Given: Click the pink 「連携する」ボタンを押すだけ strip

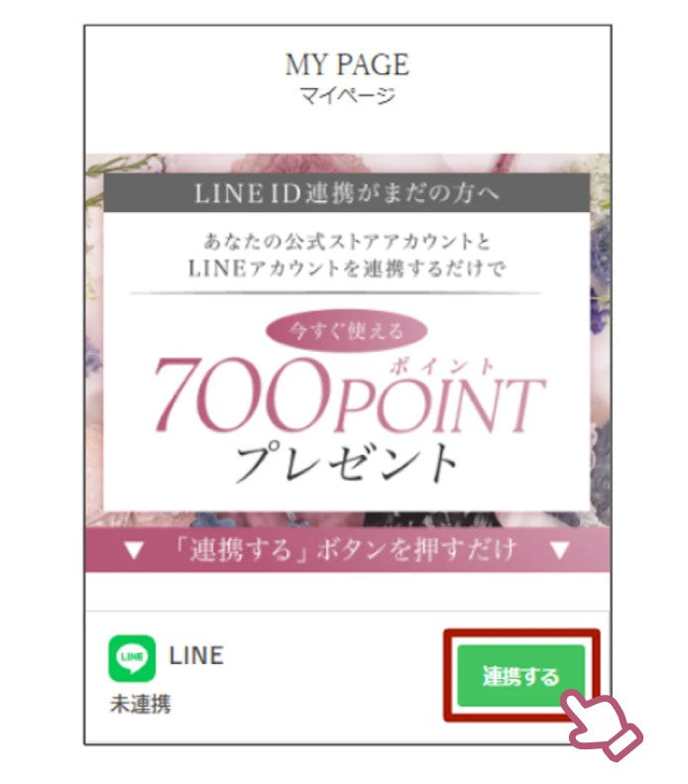Looking at the screenshot, I should 347,550.
